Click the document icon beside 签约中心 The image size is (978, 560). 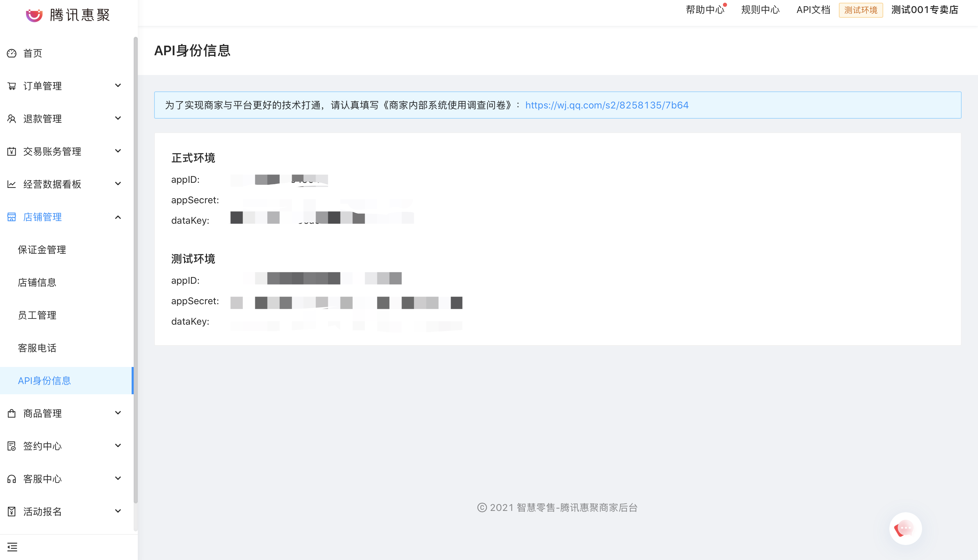[x=12, y=446]
